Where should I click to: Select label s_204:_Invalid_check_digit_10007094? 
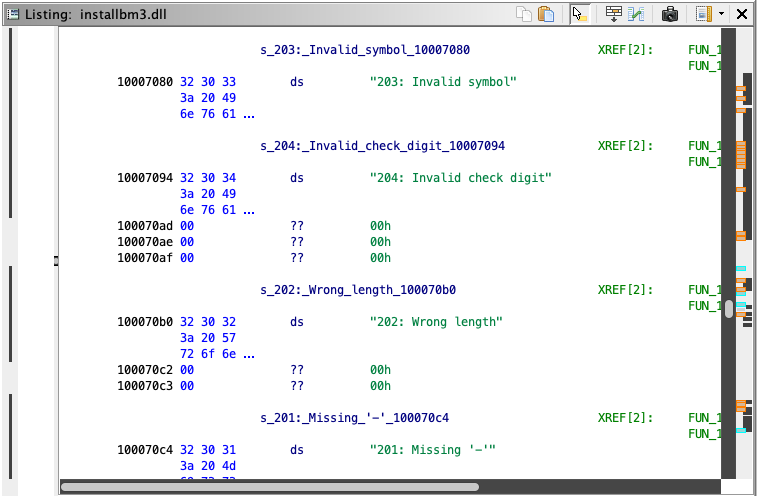(x=382, y=146)
